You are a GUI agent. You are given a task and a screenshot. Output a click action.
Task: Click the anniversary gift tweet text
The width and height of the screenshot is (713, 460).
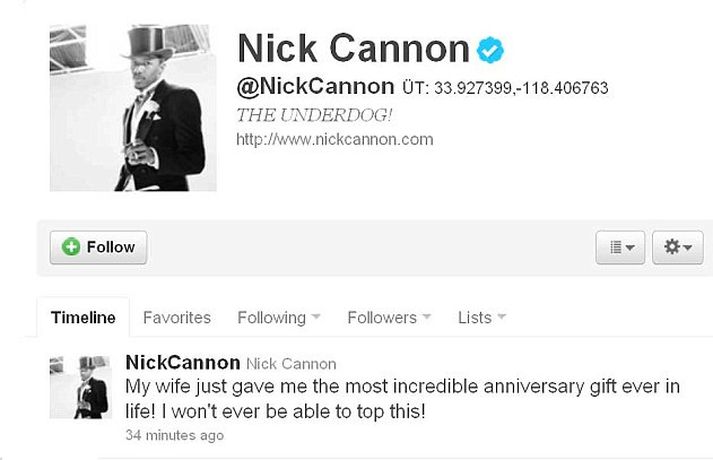click(x=403, y=399)
